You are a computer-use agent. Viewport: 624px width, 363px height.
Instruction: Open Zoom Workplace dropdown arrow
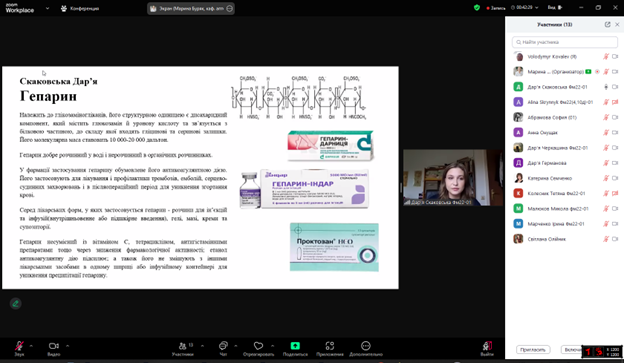[47, 8]
